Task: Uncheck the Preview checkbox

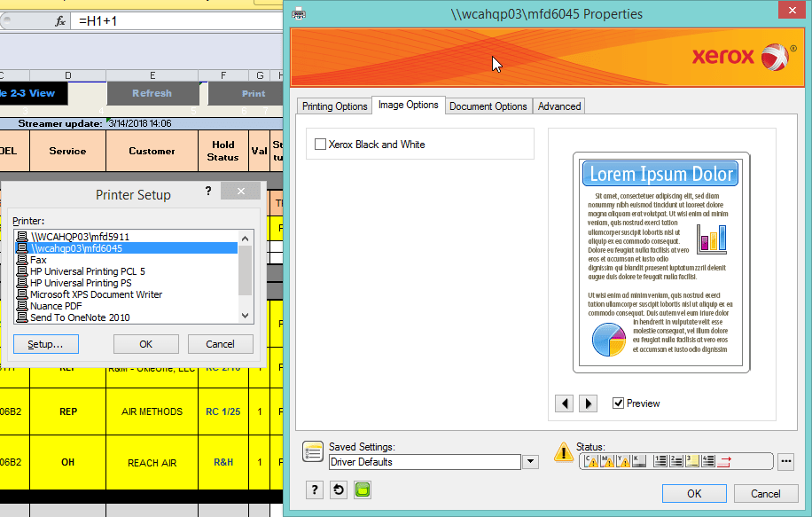Action: click(618, 403)
